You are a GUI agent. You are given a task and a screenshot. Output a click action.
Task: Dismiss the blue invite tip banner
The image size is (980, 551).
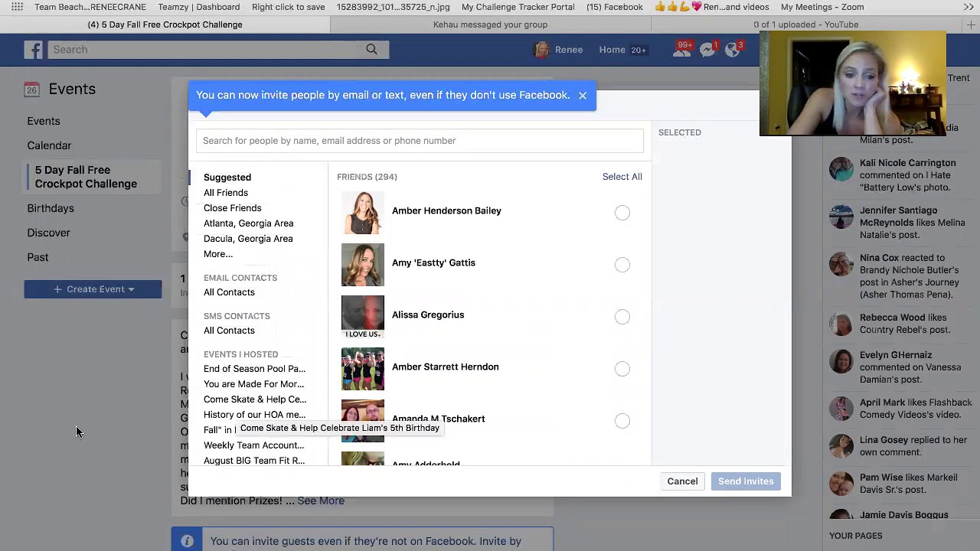click(x=583, y=96)
